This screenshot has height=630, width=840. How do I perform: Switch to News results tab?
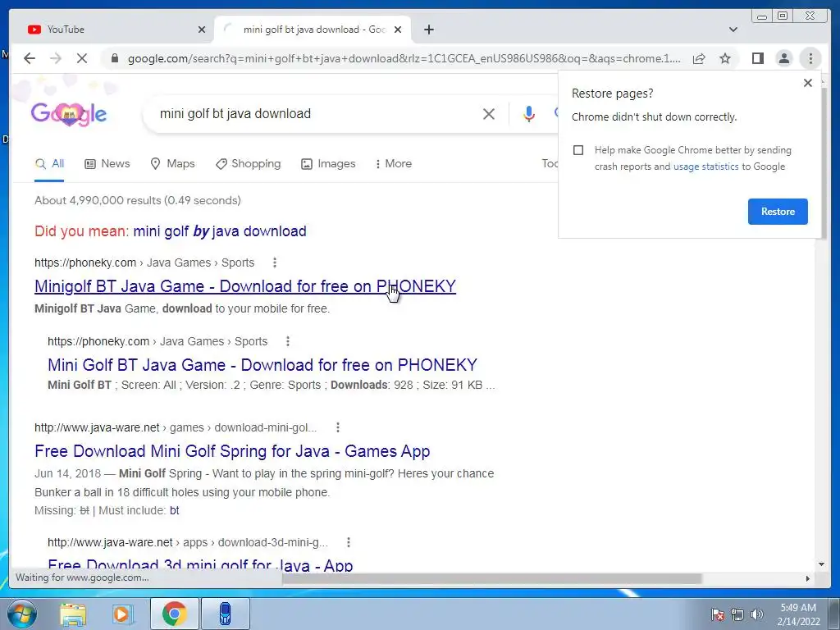(x=107, y=164)
